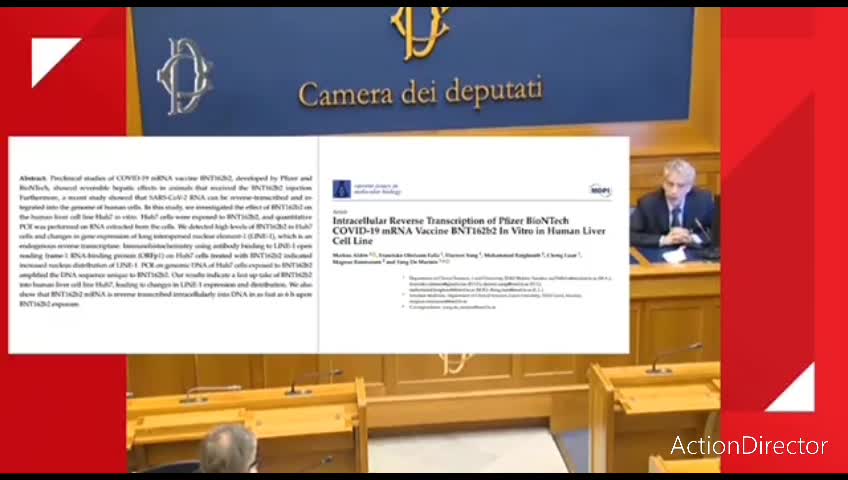Click the author names line under title
The height and width of the screenshot is (480, 848).
tap(456, 258)
